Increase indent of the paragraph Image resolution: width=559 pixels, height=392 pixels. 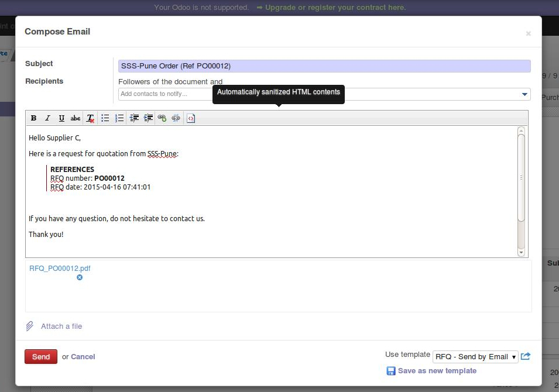pyautogui.click(x=148, y=118)
